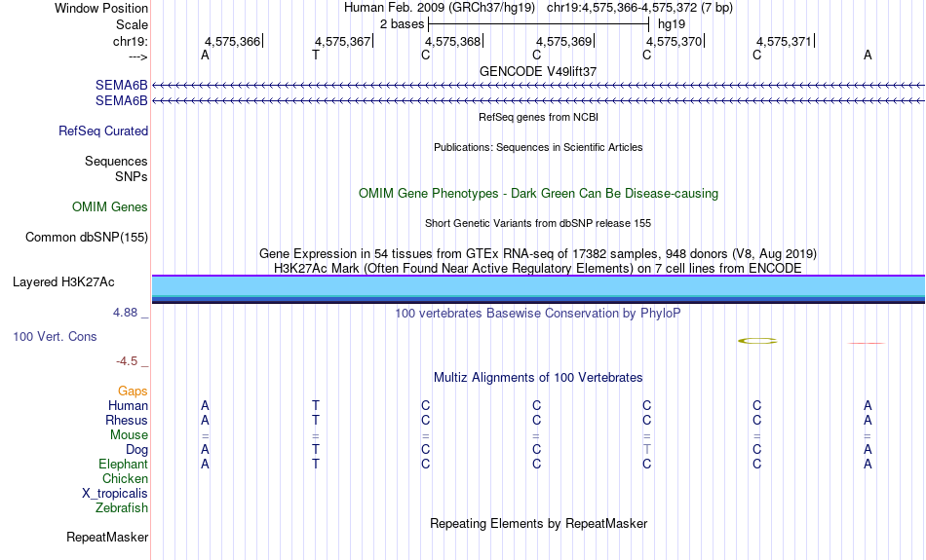926x560 pixels.
Task: Click reference base T in the ruler sequence row
Action: point(316,55)
